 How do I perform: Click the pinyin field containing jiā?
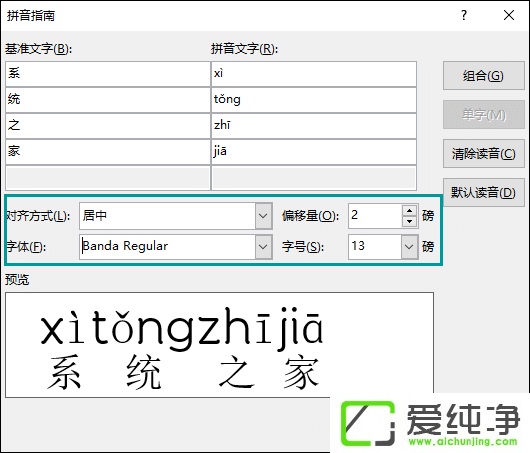314,152
